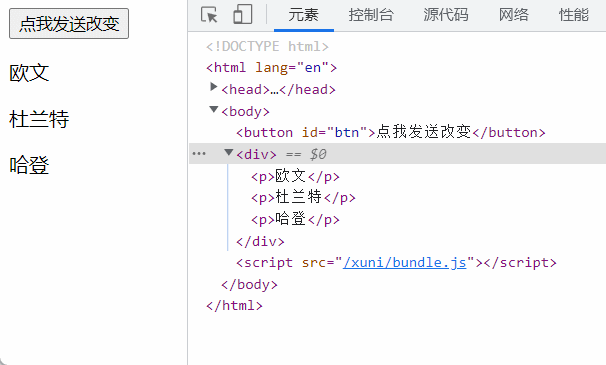Toggle the device toolbar icon

(243, 15)
